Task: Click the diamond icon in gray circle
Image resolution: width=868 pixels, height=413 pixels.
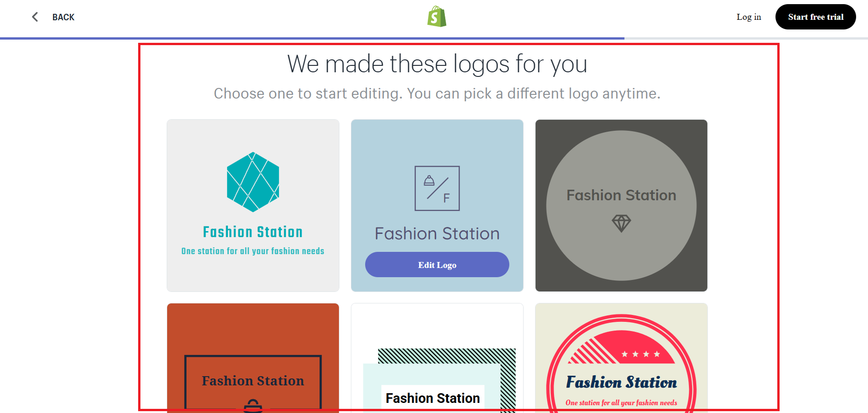Action: click(x=621, y=223)
